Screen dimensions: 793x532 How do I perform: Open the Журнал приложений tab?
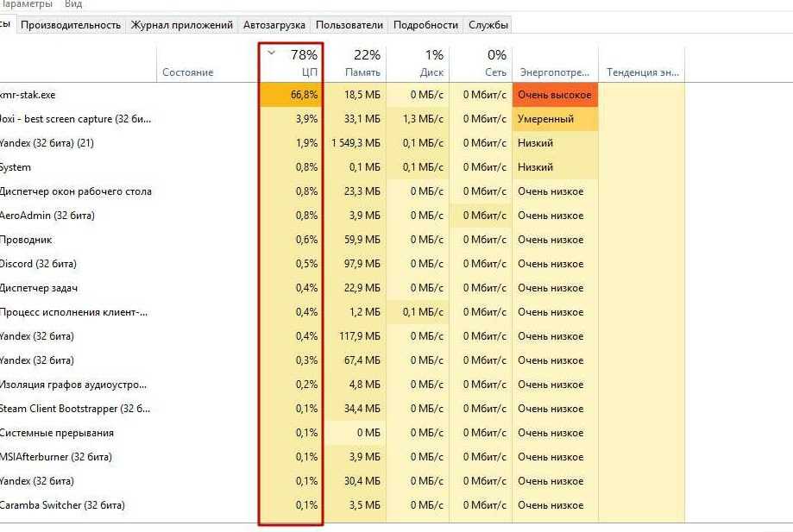181,25
